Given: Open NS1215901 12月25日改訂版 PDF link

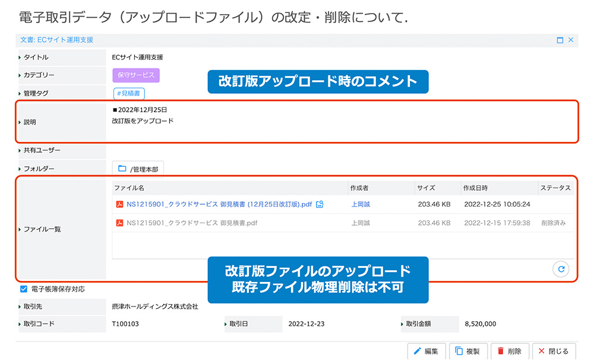Looking at the screenshot, I should click(219, 204).
